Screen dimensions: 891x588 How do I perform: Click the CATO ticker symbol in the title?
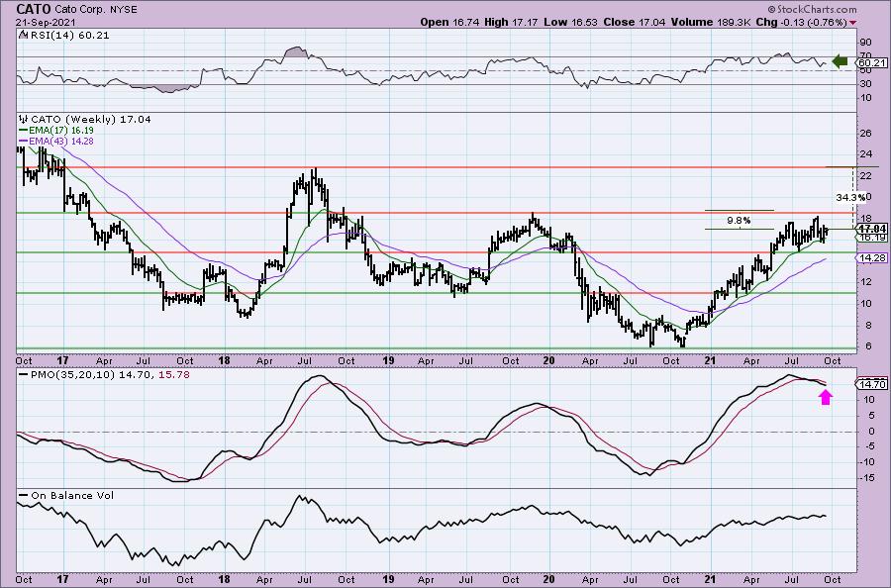click(x=33, y=9)
